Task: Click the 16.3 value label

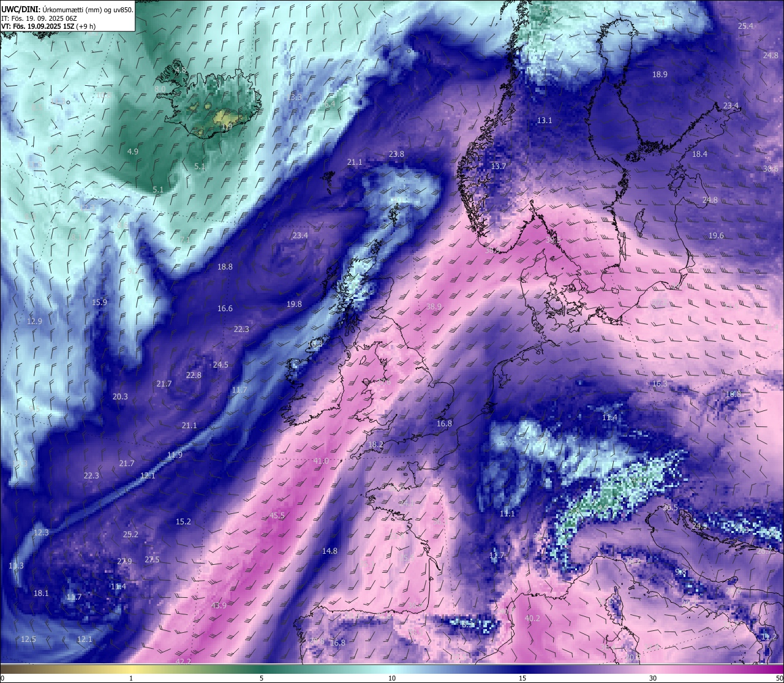Action: (x=660, y=383)
